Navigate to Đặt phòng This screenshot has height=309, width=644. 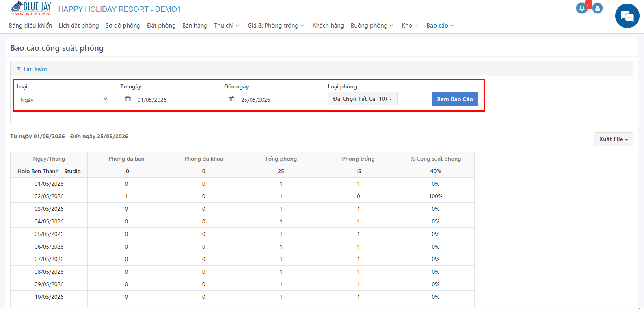(x=161, y=26)
